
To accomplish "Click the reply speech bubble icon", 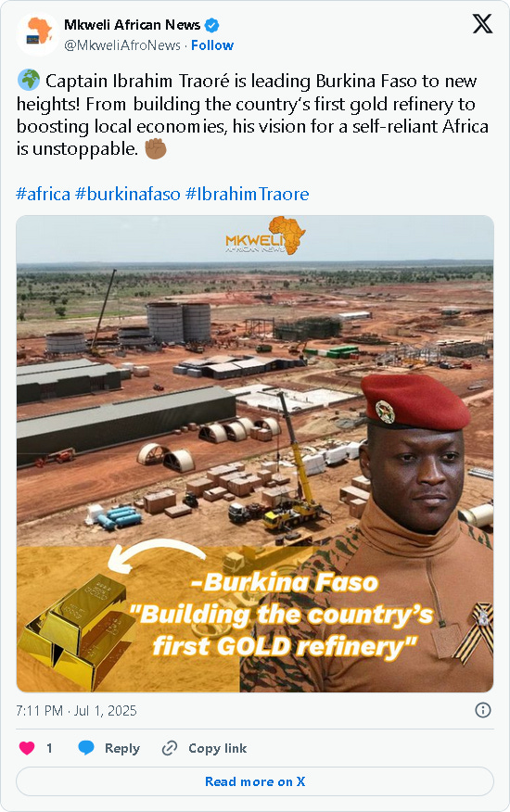I will click(x=86, y=748).
